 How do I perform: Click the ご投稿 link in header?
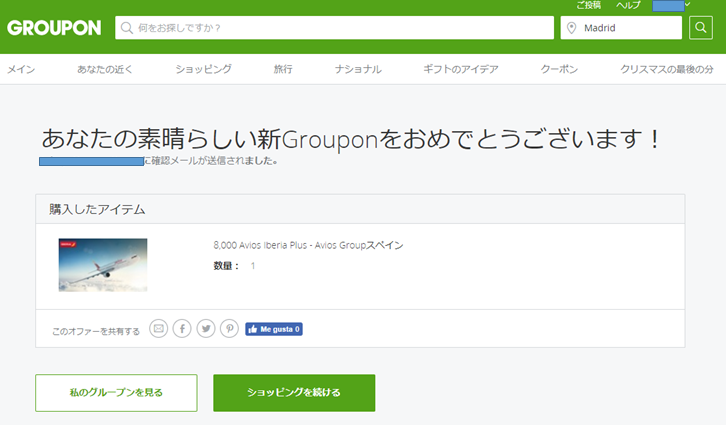[x=588, y=5]
